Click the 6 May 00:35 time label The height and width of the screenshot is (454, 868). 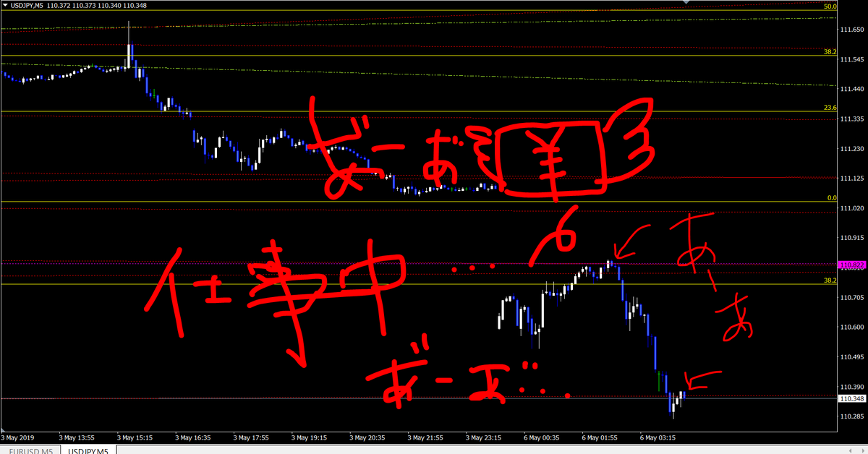pos(542,437)
